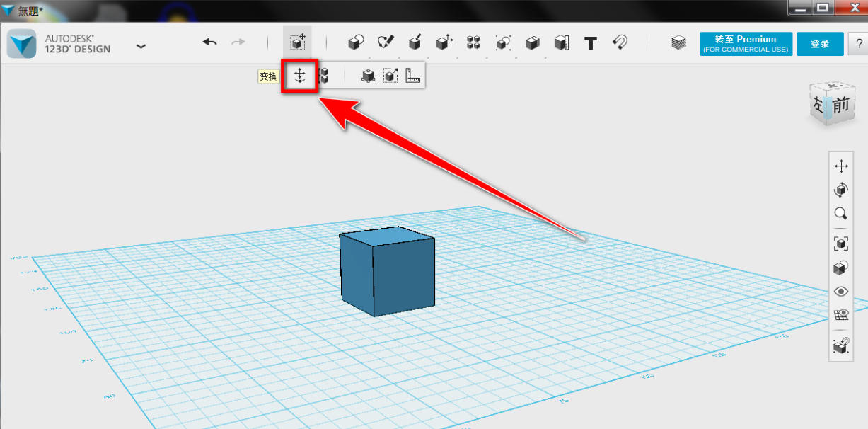Open the Primitives shapes menu
Viewport: 868px width, 429px height.
(x=357, y=42)
